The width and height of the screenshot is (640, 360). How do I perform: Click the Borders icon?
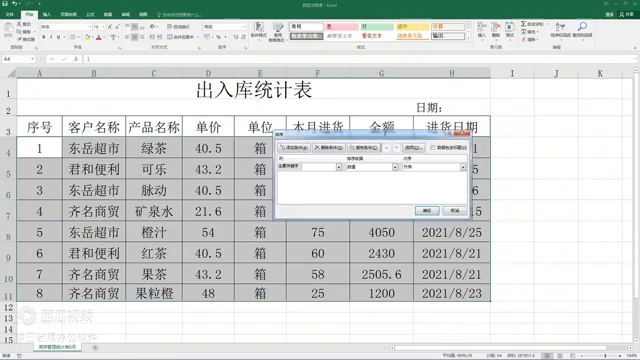point(73,37)
